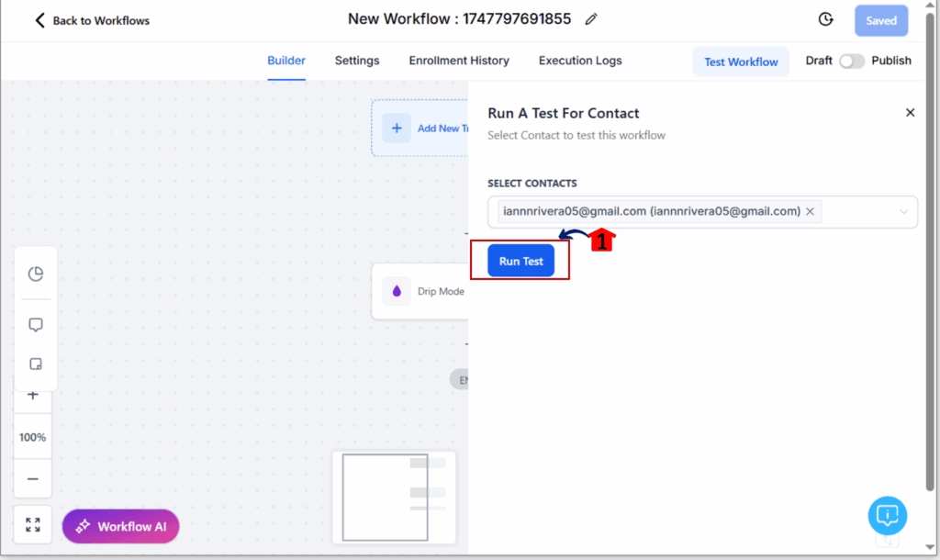
Task: View the Execution Logs tab
Action: point(580,61)
